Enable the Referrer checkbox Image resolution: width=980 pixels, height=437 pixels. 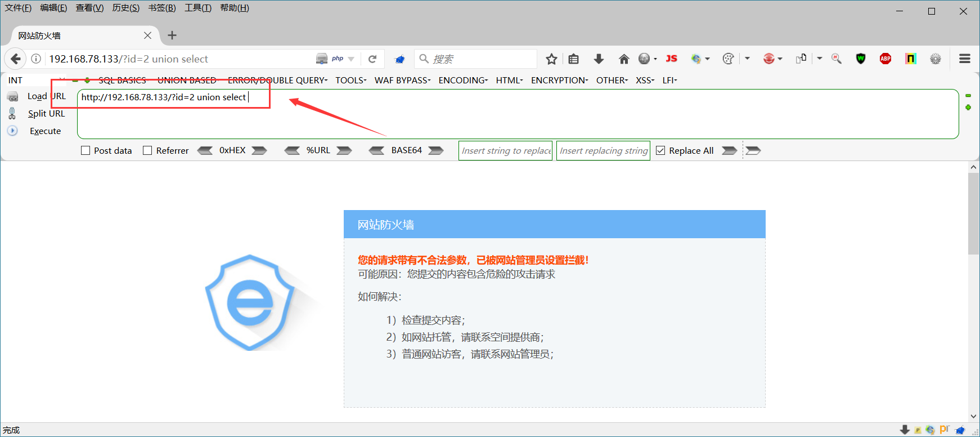(147, 150)
